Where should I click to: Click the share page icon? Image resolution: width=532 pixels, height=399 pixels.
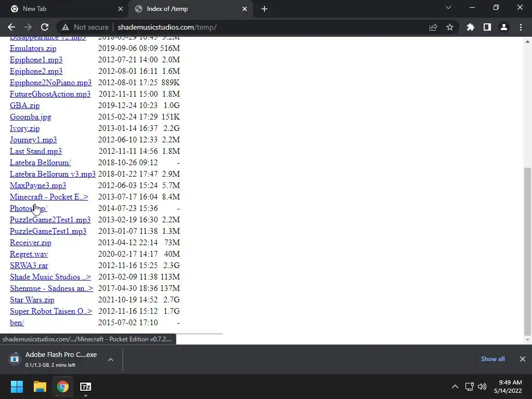tap(433, 27)
